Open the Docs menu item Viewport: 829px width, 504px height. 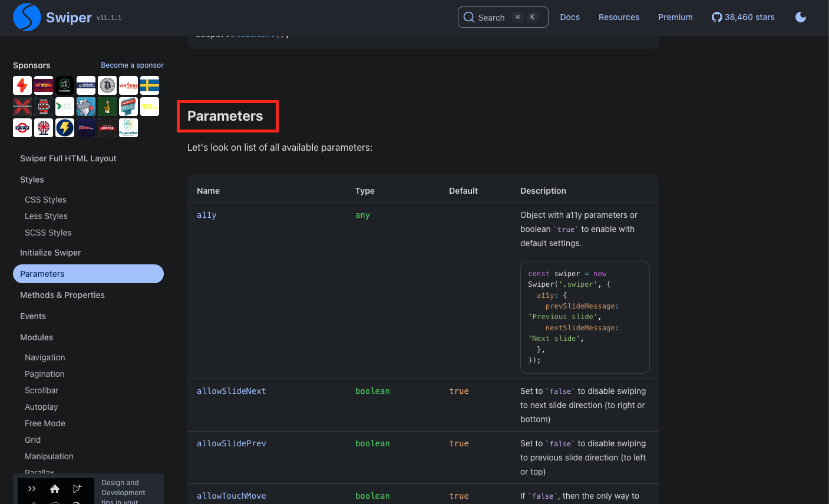coord(570,17)
